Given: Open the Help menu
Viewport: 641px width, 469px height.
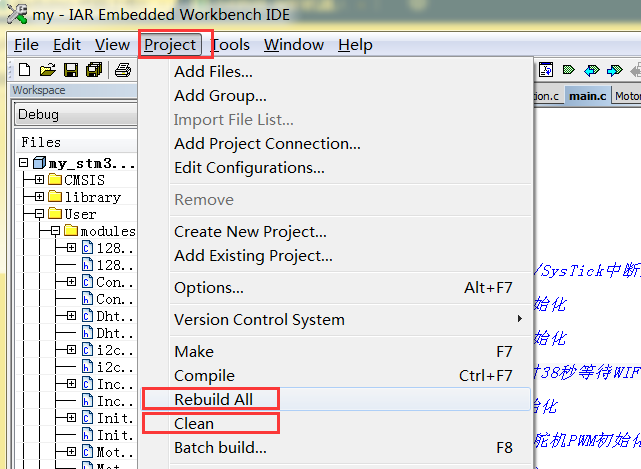Looking at the screenshot, I should [355, 45].
